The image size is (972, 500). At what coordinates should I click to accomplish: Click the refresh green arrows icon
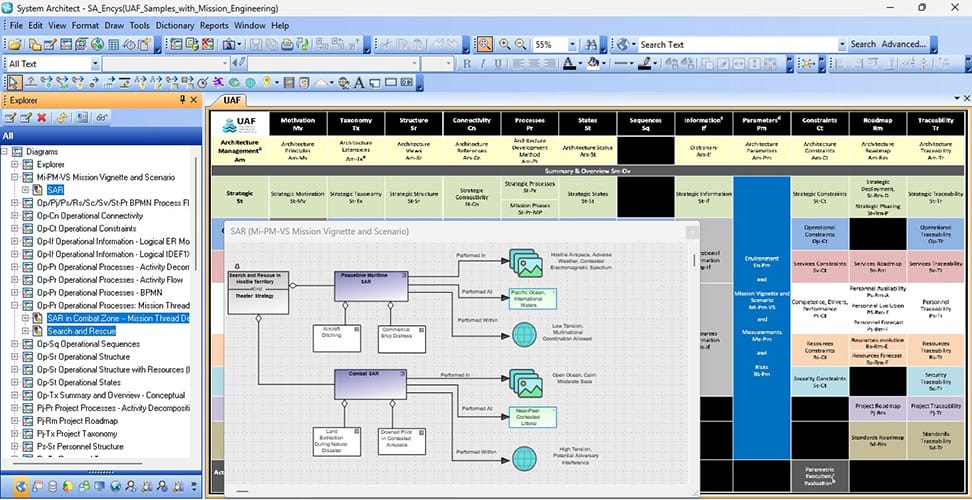[303, 45]
